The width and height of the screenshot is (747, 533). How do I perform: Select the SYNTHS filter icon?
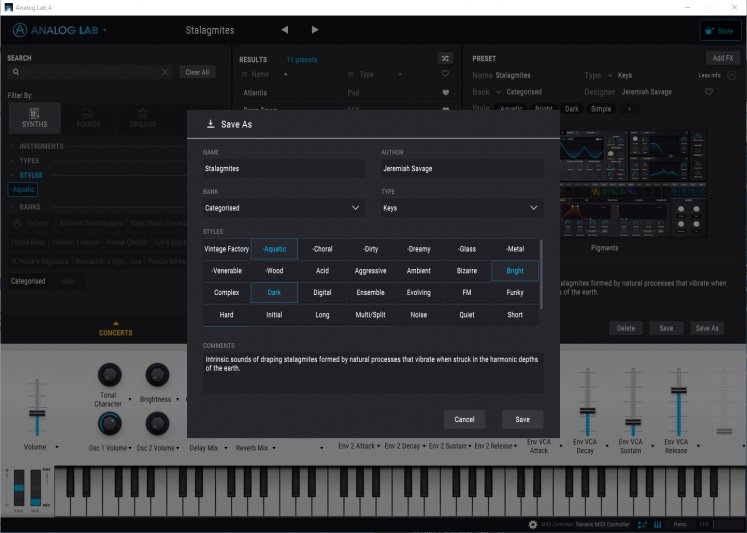coord(35,118)
